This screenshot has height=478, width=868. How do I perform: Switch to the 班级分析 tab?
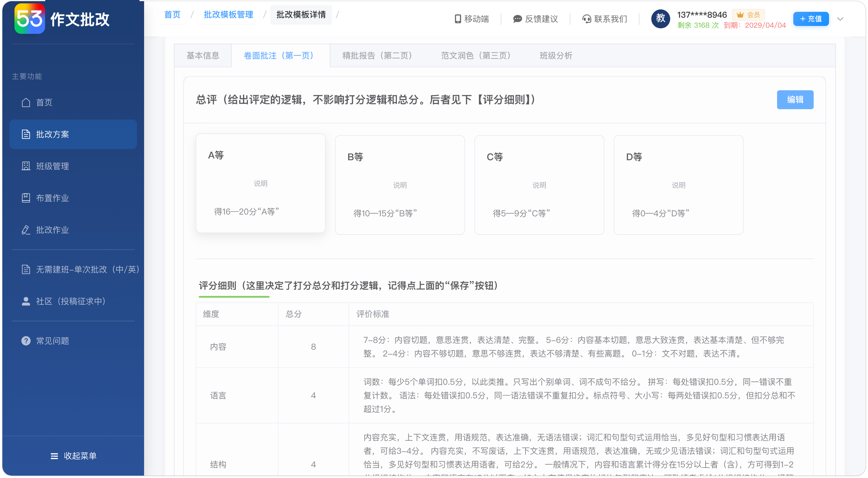[556, 55]
